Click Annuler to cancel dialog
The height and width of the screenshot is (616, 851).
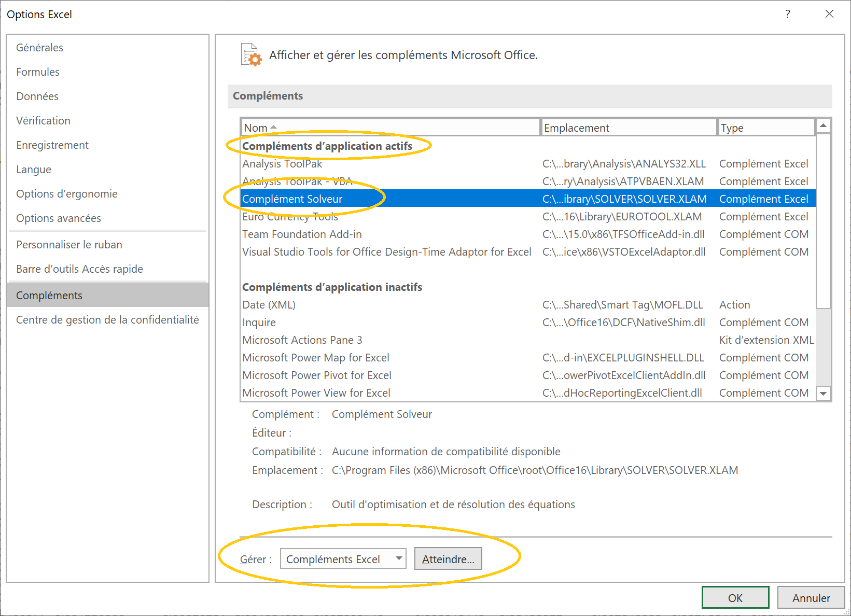pos(811,598)
